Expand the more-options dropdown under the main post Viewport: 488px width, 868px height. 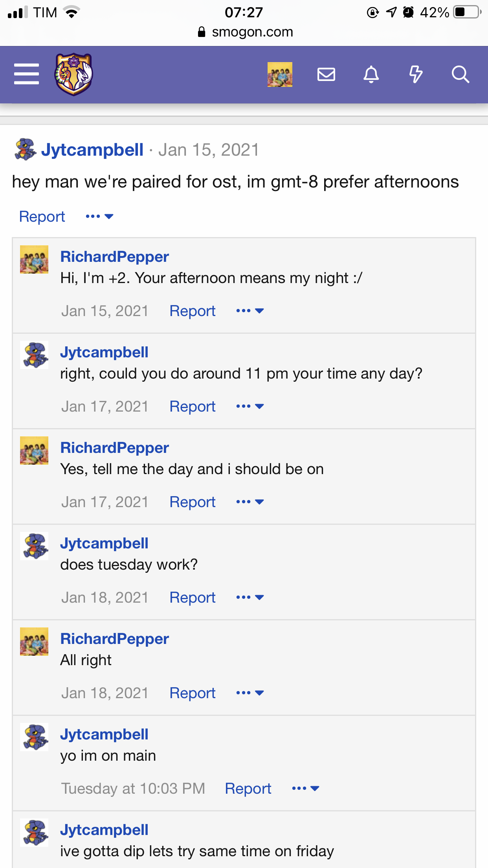click(x=99, y=216)
